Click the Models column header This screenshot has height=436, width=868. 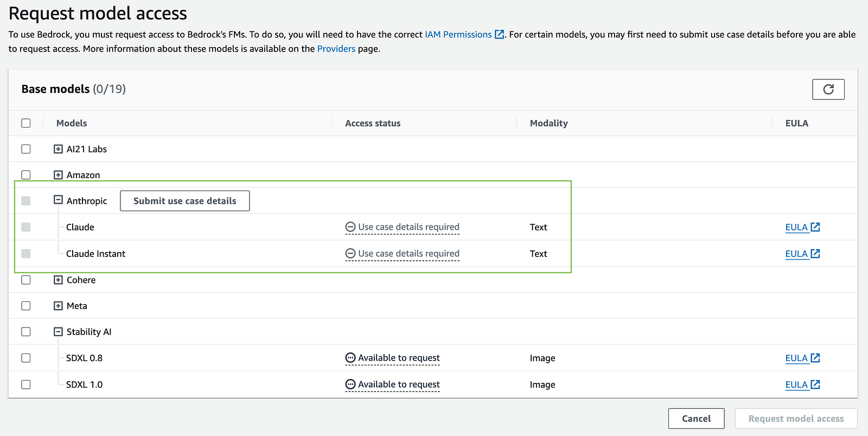click(72, 123)
